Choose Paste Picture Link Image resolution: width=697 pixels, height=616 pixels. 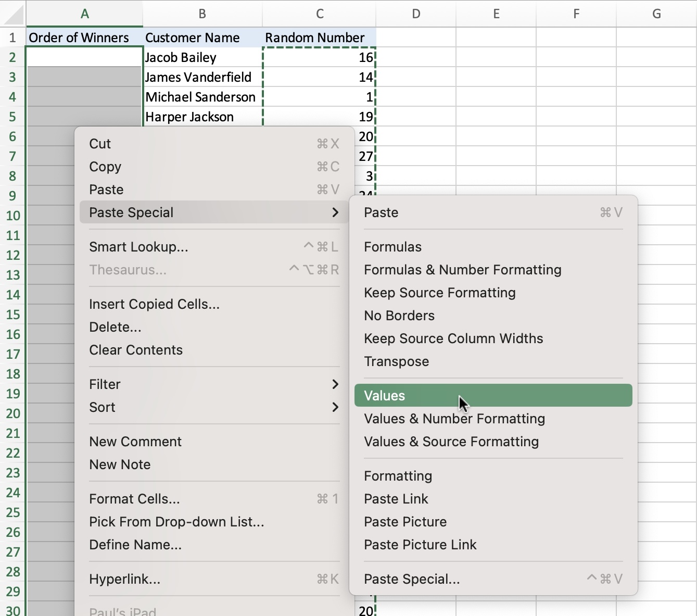click(x=493, y=545)
